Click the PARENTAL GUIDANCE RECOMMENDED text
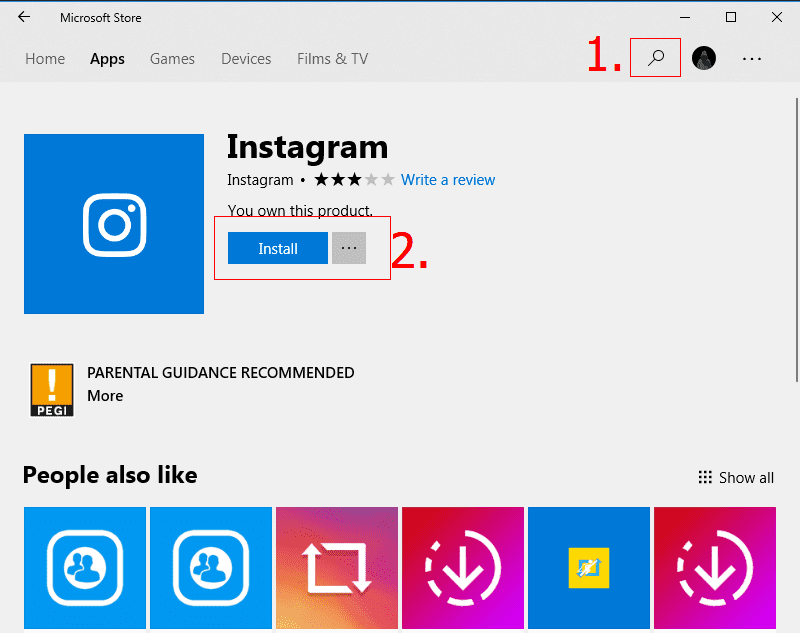The image size is (800, 633). (220, 373)
